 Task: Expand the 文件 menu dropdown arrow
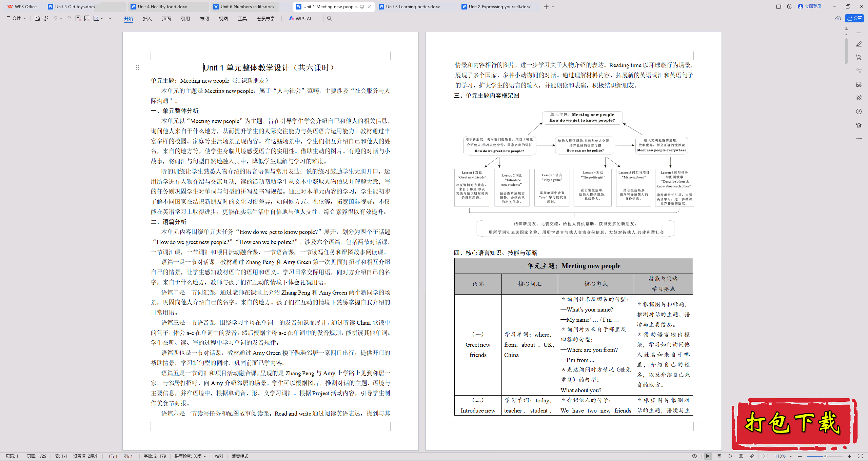(25, 19)
